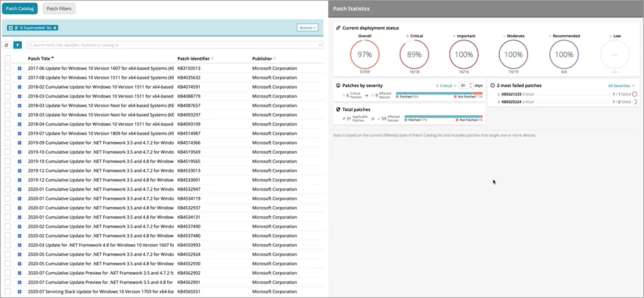Open the Actions dropdown

tap(307, 28)
